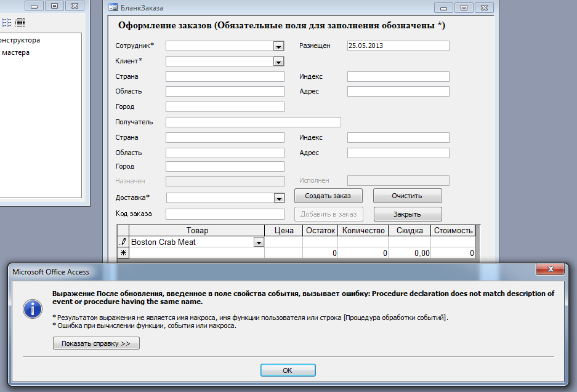Open the Сотрудник dropdown list

(x=278, y=46)
